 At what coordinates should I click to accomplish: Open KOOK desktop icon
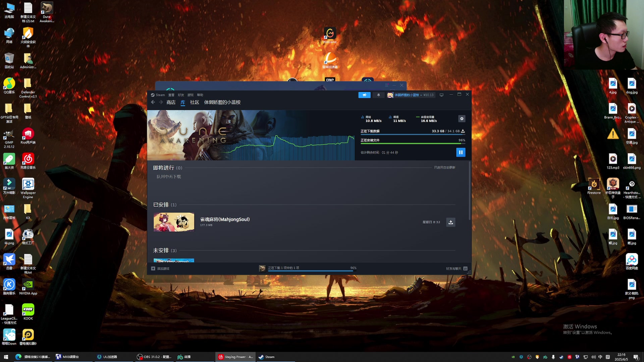coord(28,312)
